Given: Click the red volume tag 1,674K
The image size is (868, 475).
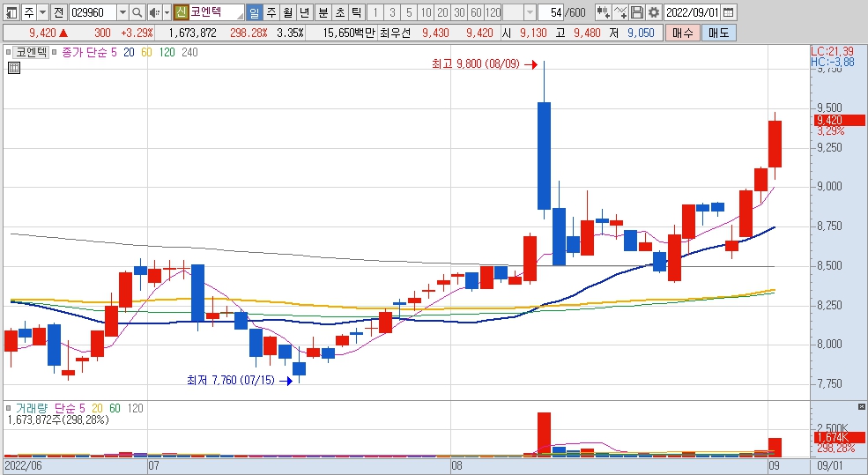Looking at the screenshot, I should coord(840,438).
